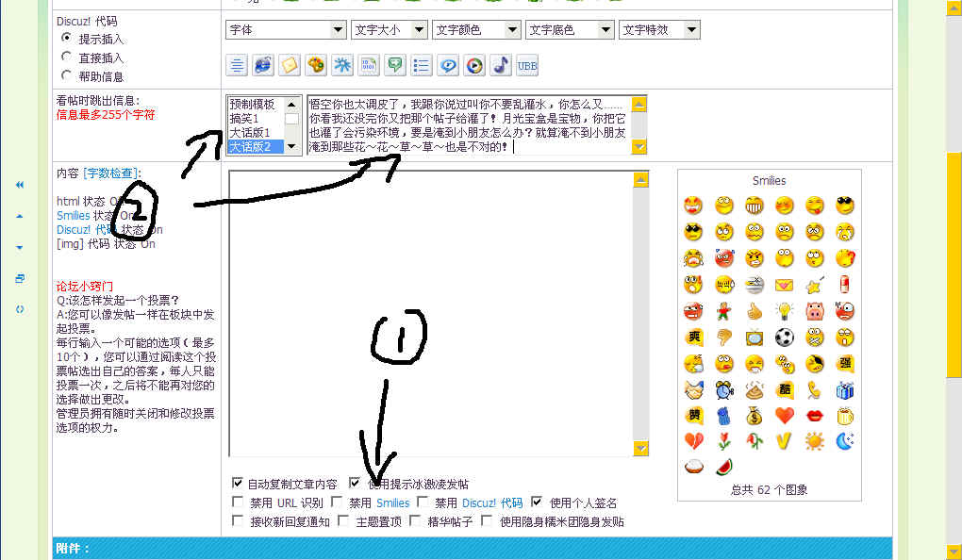Open the 文字颜色 color dropdown

point(476,29)
